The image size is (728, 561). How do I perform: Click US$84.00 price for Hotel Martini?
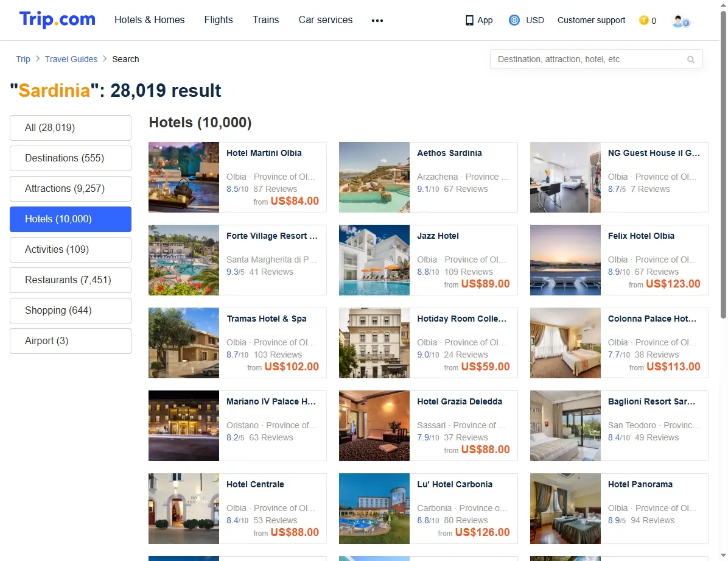point(295,201)
